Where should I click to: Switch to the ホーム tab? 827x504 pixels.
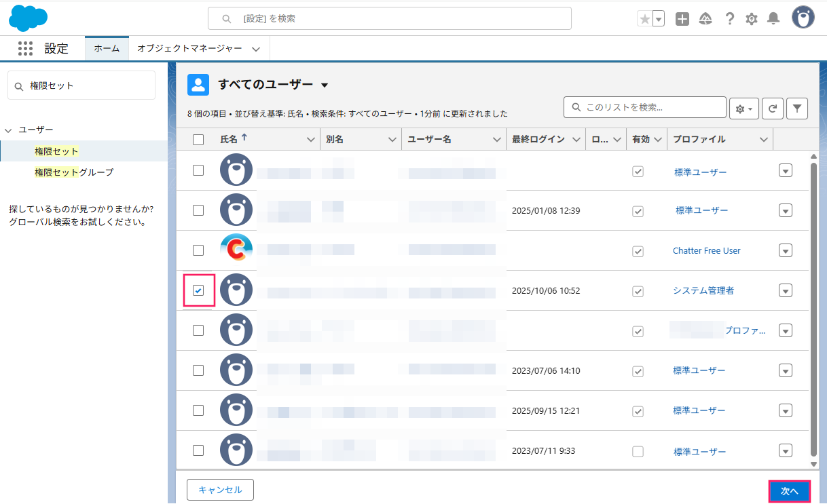[x=107, y=48]
